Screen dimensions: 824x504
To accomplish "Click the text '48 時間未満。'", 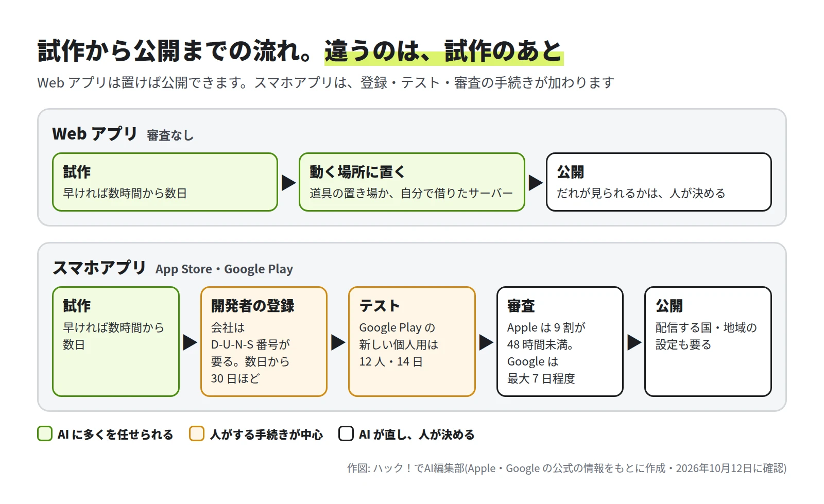I will click(x=540, y=344).
